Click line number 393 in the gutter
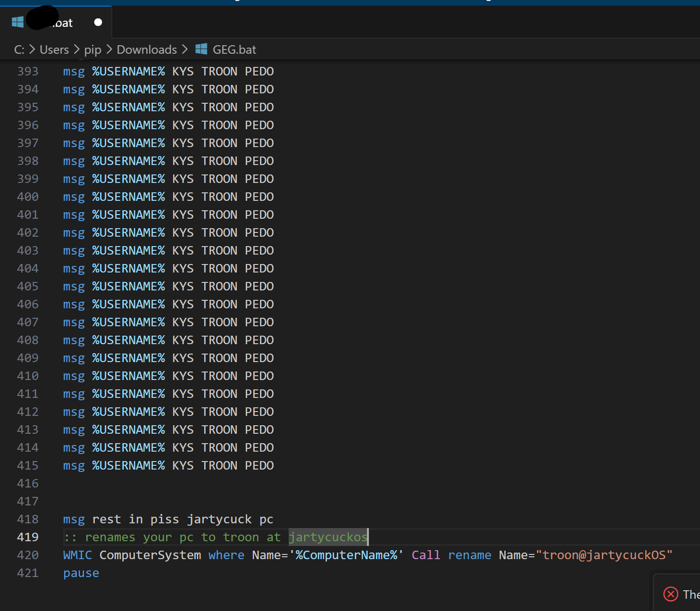 [28, 71]
